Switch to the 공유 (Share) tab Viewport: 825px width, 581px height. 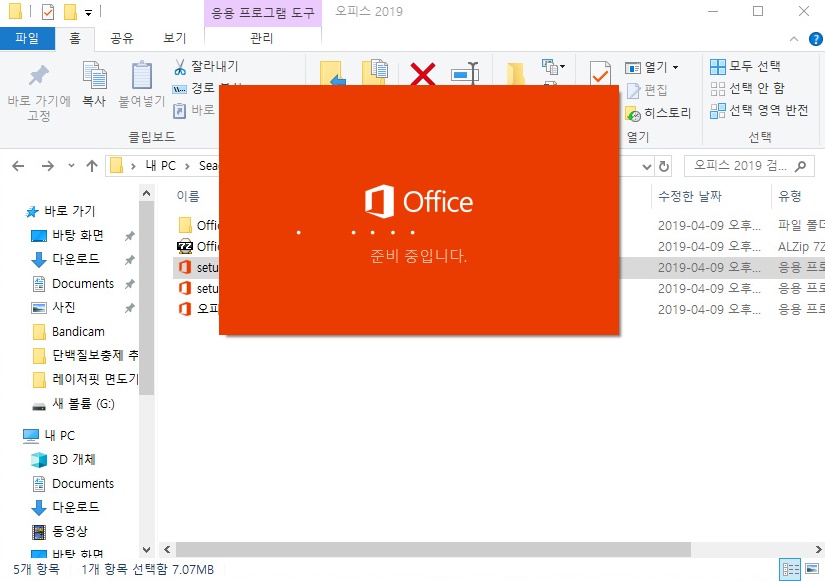pos(122,38)
